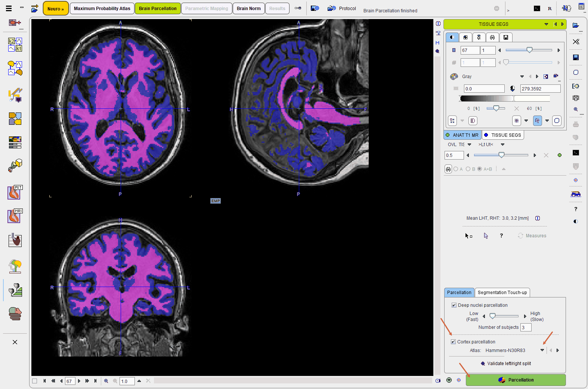Screen dimensions: 588x389
Task: Select radio button A+B for fusion
Action: pos(479,169)
